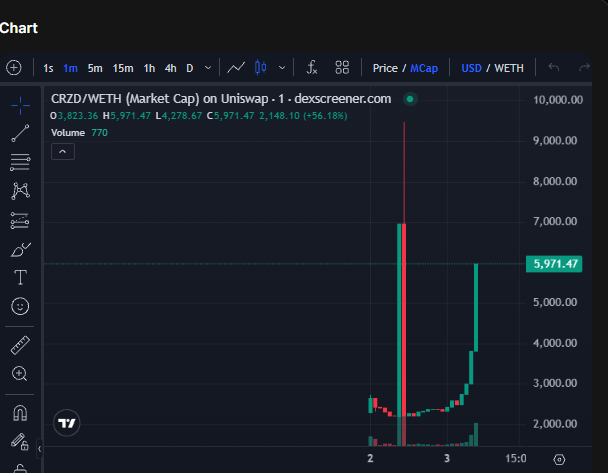
Task: Select the trend line tool
Action: click(20, 133)
